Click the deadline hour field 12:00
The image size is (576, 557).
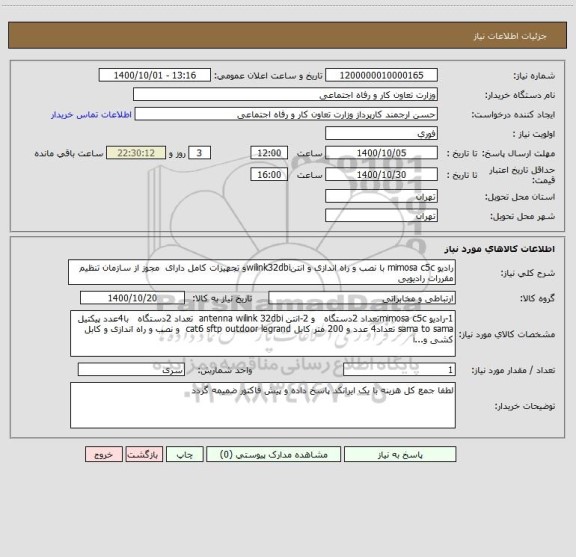click(269, 153)
